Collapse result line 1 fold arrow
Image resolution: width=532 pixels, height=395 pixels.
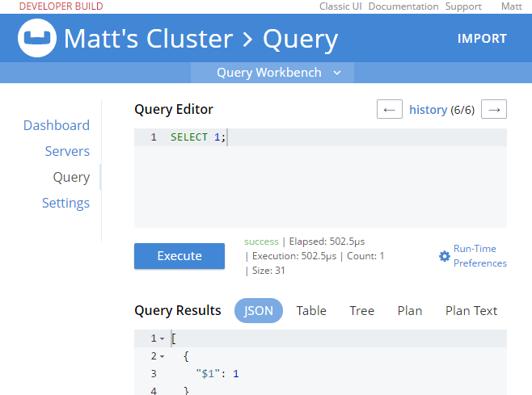click(163, 338)
